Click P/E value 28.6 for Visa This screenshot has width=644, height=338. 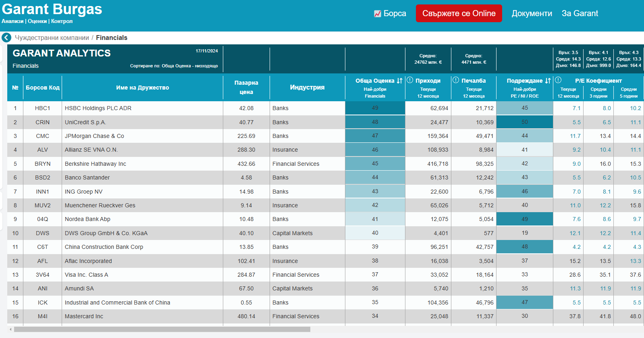tap(575, 275)
